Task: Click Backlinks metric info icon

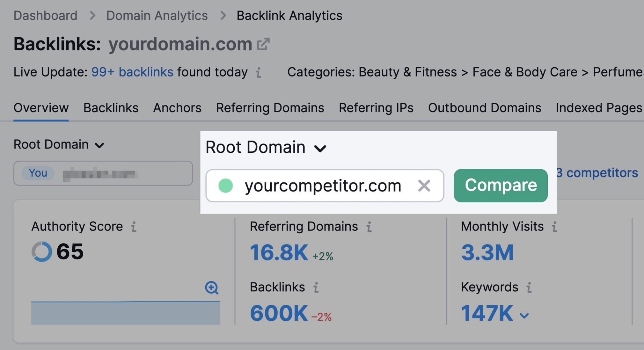Action: [316, 288]
